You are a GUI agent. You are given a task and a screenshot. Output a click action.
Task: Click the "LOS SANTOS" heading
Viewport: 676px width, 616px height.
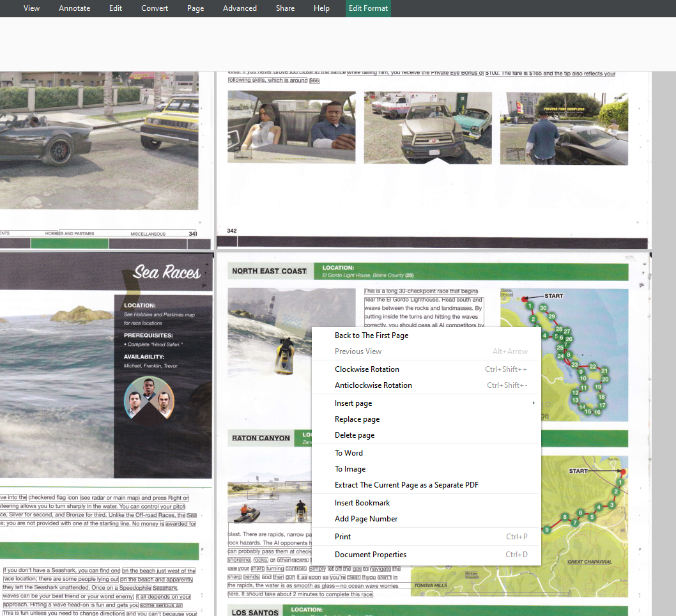pyautogui.click(x=255, y=613)
